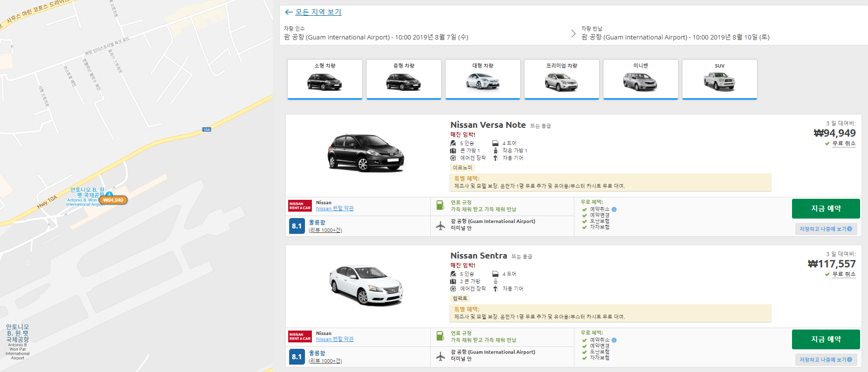Open Nissan 렌탈 약관 link in Sentra card
This screenshot has height=372, width=868.
[x=335, y=339]
